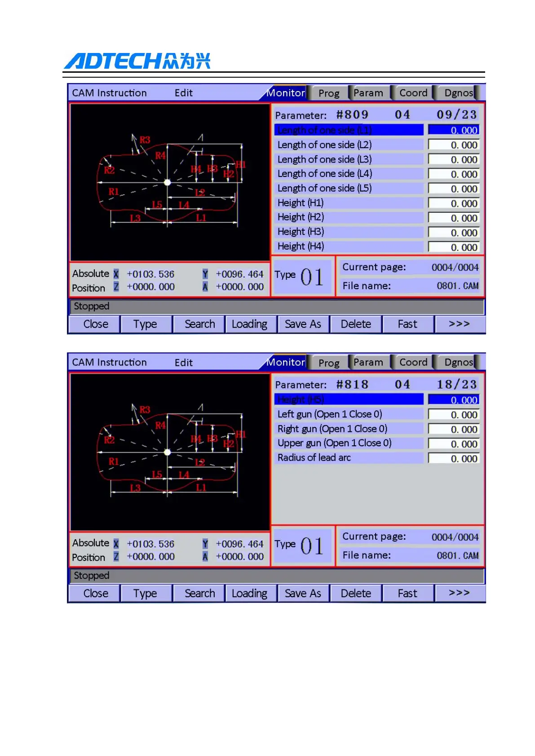Switch to Prog tab in upper screen

coord(329,93)
